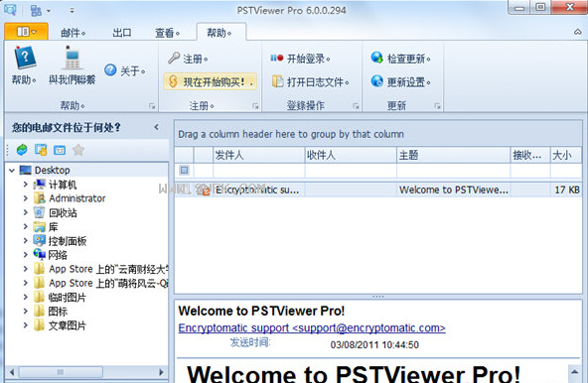Sort by 发件人 column header
The image size is (588, 383).
point(259,155)
